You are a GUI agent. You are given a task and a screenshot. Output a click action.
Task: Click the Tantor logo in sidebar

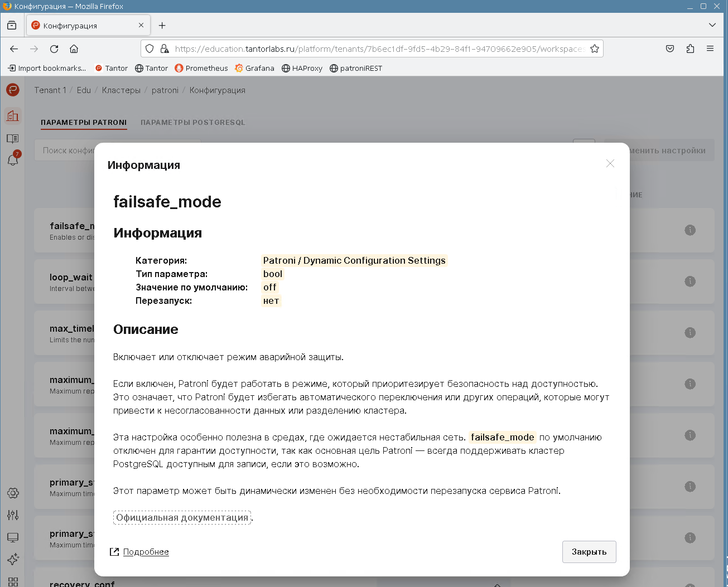point(13,90)
